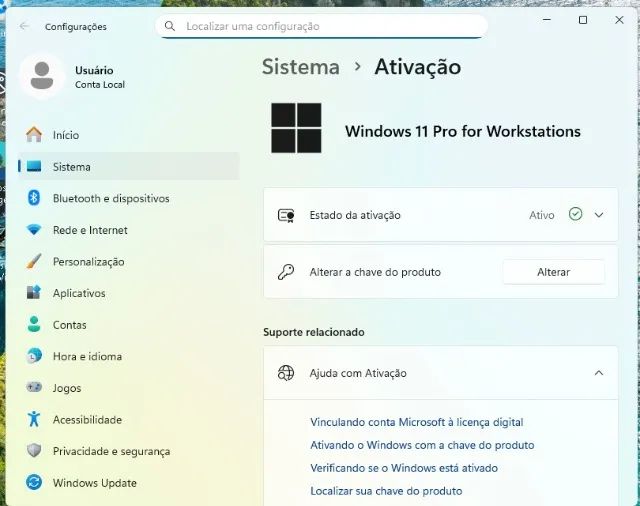Open Localizar sua chave do produto link
The height and width of the screenshot is (506, 640).
pos(386,490)
